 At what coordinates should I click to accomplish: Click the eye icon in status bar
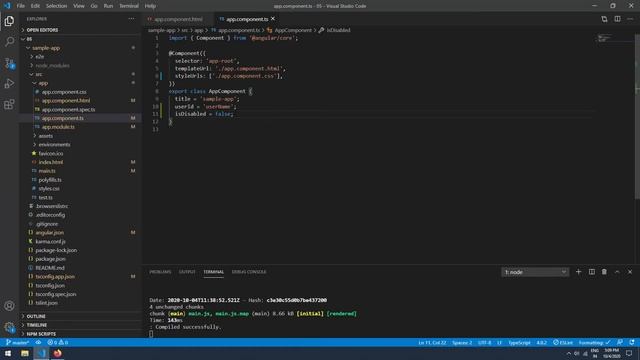pyautogui.click(x=38, y=342)
